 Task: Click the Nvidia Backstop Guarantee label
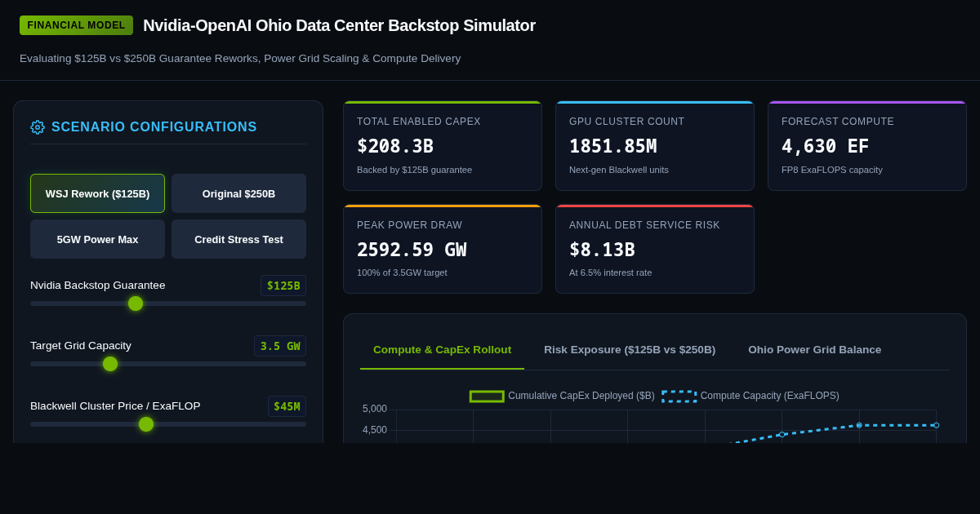pyautogui.click(x=98, y=286)
